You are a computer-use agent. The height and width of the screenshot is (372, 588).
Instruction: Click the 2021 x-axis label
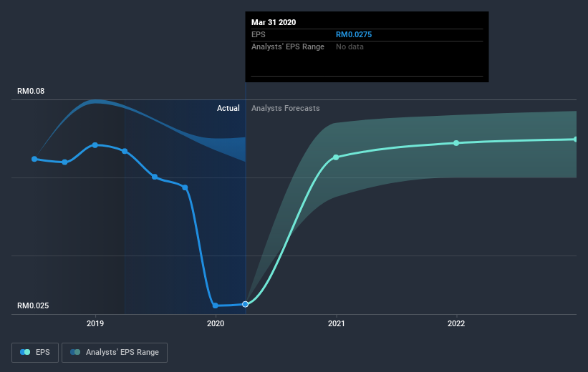(336, 323)
